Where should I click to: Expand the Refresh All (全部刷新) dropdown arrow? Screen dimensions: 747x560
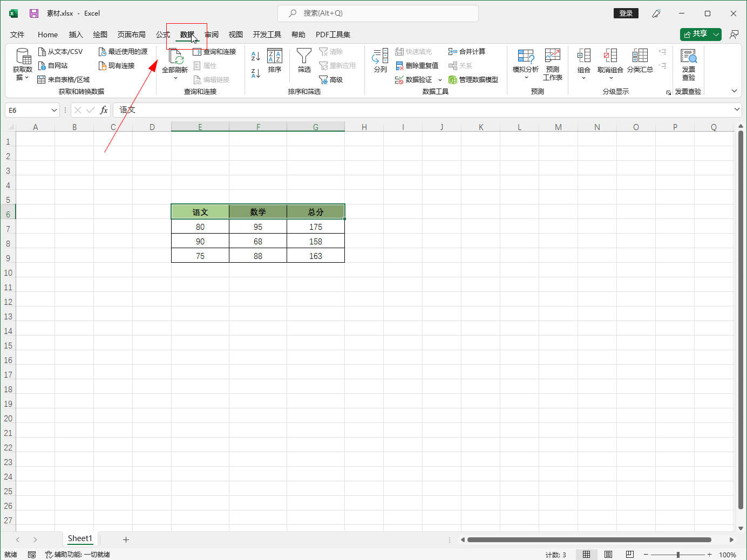pos(175,79)
